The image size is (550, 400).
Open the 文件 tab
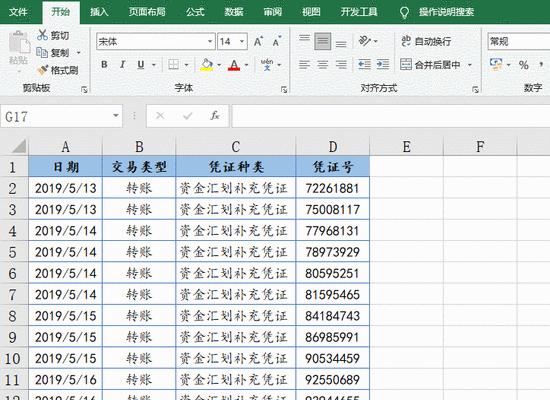(18, 12)
